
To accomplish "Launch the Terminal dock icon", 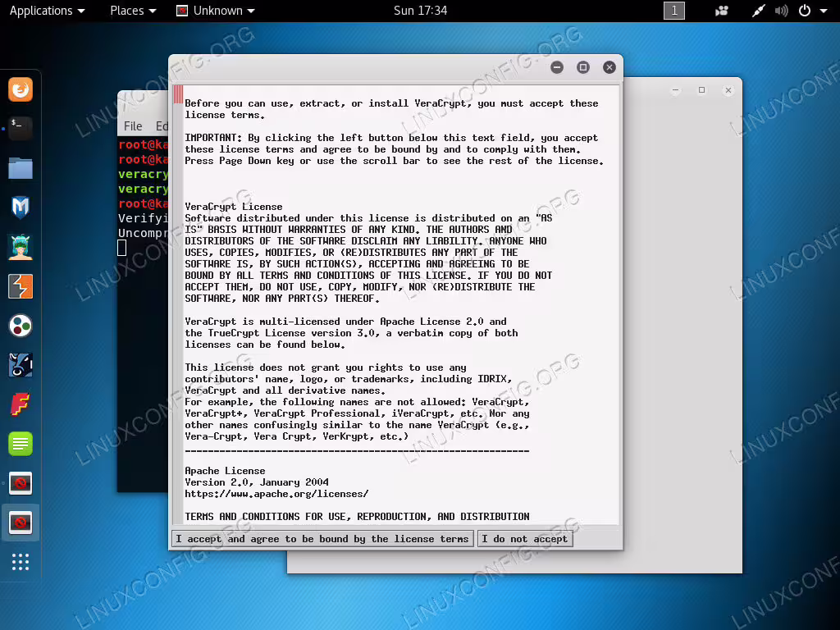I will click(x=21, y=129).
